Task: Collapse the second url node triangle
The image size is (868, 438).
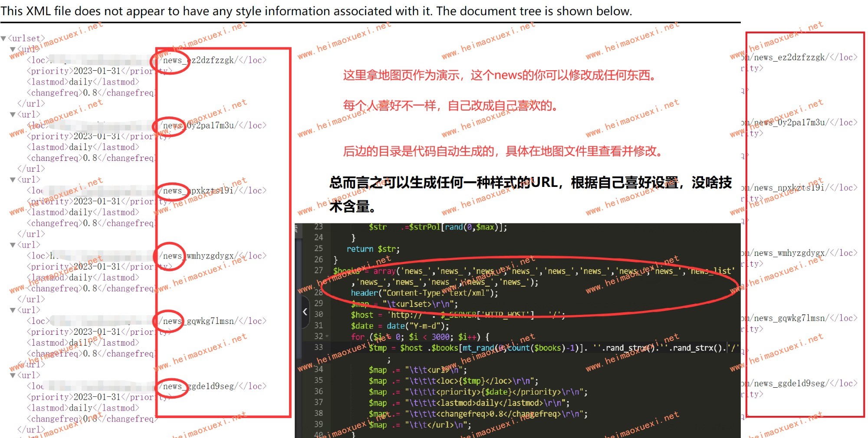Action: [13, 115]
